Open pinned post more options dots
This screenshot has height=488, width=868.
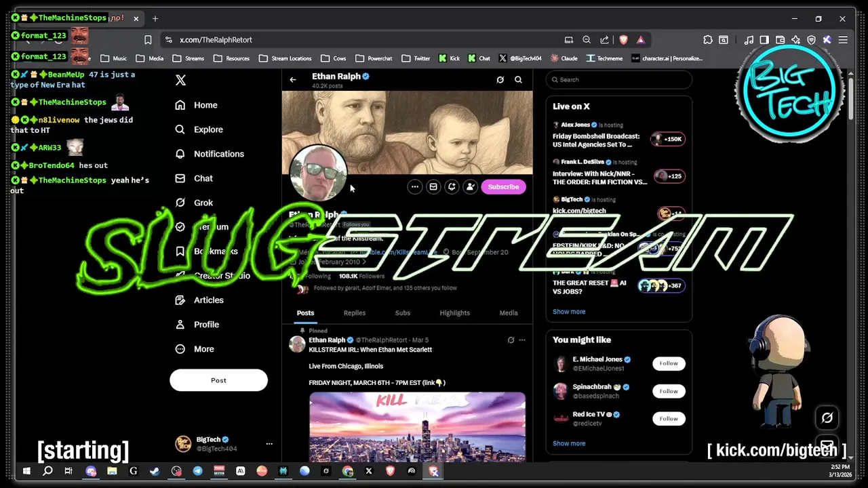tap(522, 340)
